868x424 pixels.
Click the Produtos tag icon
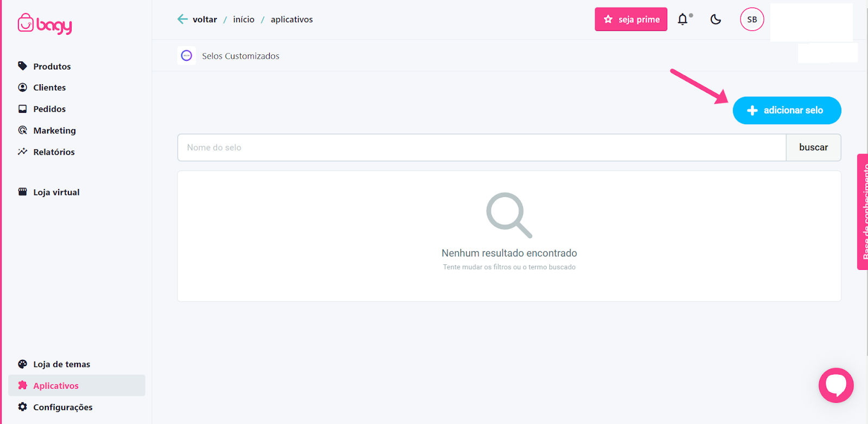(x=22, y=66)
